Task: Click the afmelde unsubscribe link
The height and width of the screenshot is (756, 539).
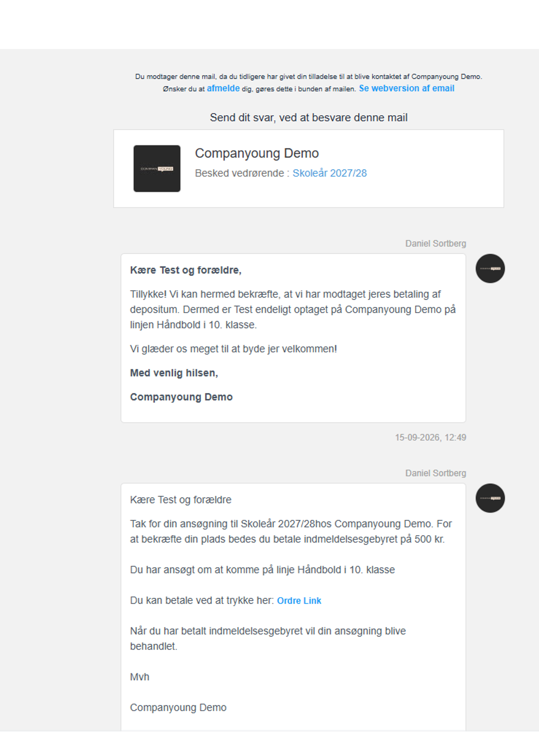Action: (x=223, y=88)
